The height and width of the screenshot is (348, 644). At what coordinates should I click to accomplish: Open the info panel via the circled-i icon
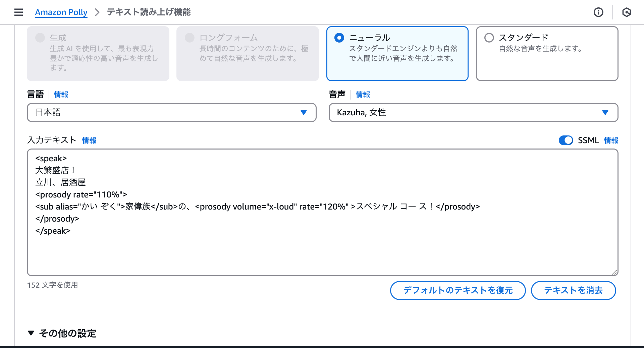(x=598, y=12)
